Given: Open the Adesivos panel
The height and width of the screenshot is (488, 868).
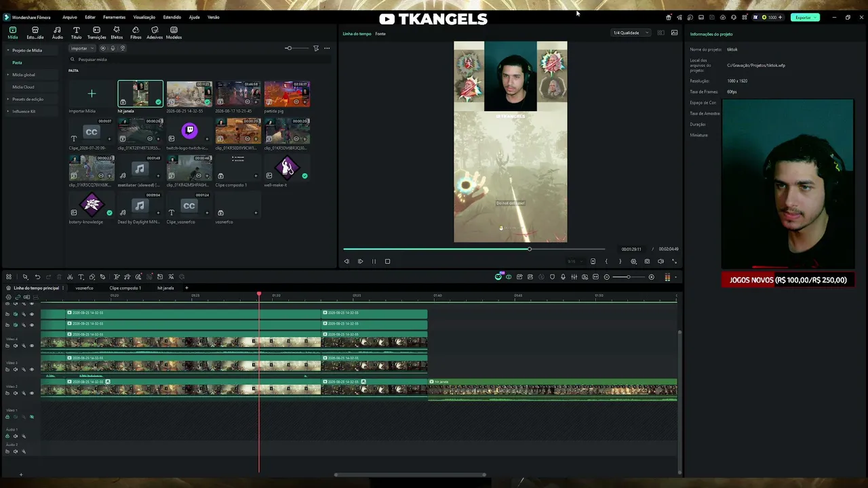Looking at the screenshot, I should click(155, 33).
